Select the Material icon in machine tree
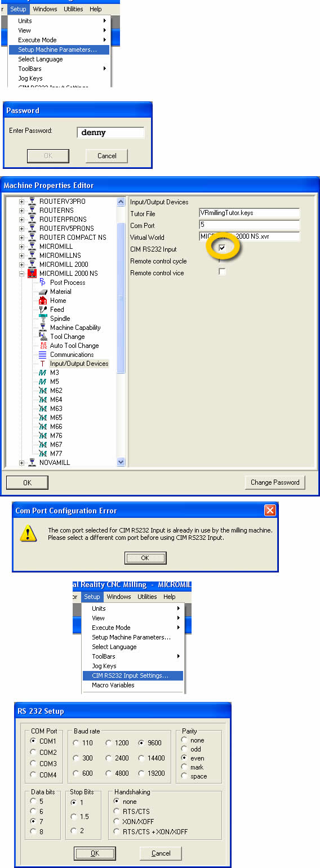This screenshot has height=868, width=320. [x=43, y=292]
